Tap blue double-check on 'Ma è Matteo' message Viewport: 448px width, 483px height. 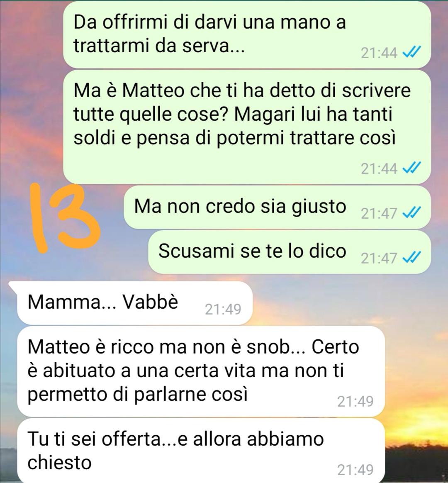point(411,168)
